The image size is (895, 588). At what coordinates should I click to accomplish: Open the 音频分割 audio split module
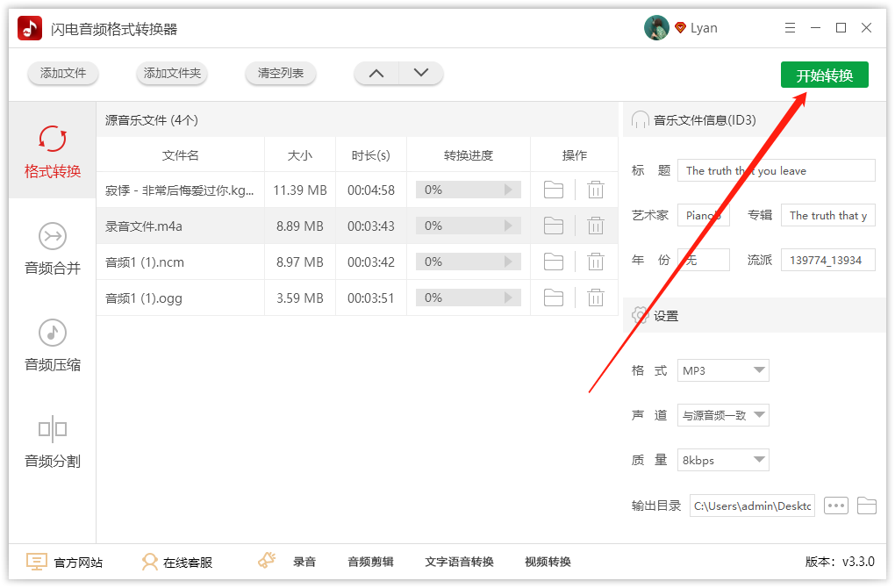53,442
